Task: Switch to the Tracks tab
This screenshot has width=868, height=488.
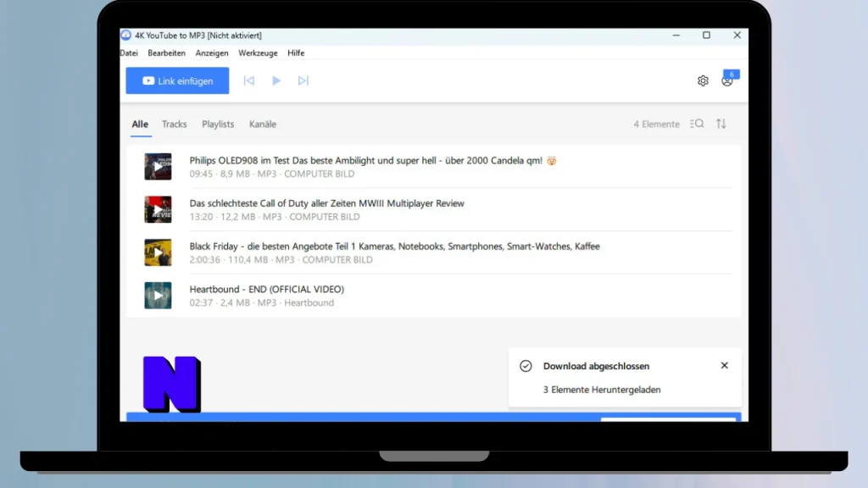Action: coord(175,124)
